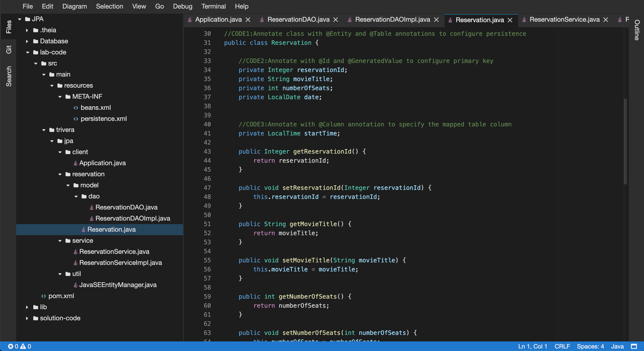Expand the .theia folder
This screenshot has width=644, height=351.
pos(27,30)
